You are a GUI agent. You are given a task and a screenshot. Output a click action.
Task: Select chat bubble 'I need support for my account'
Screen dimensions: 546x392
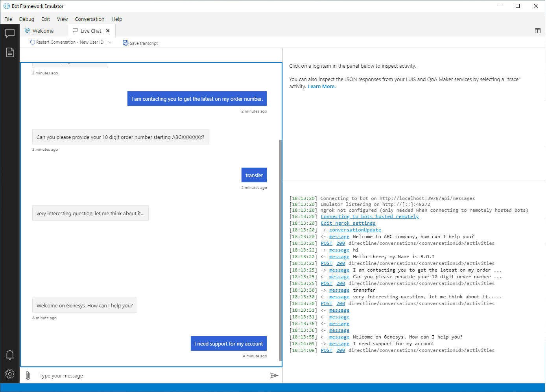[x=229, y=344]
